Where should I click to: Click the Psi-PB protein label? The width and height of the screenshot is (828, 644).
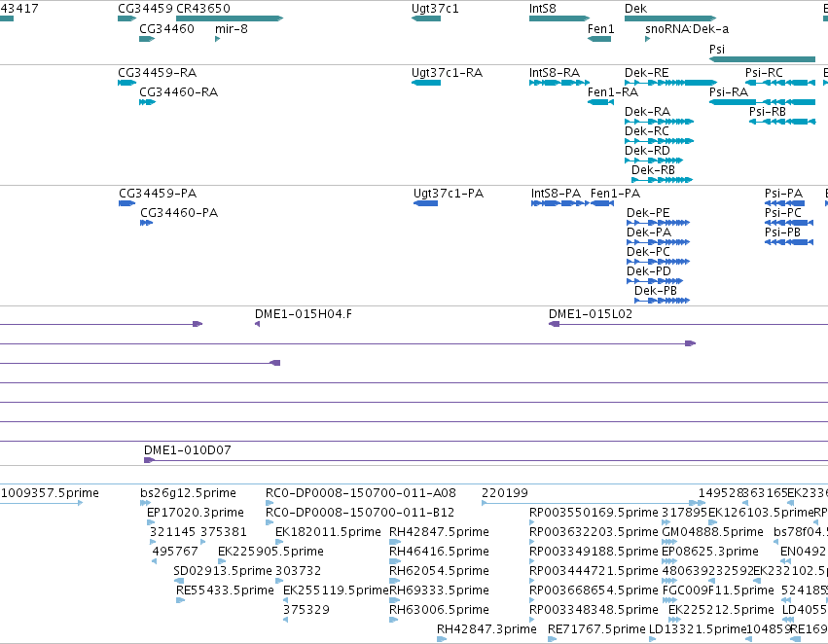coord(782,233)
